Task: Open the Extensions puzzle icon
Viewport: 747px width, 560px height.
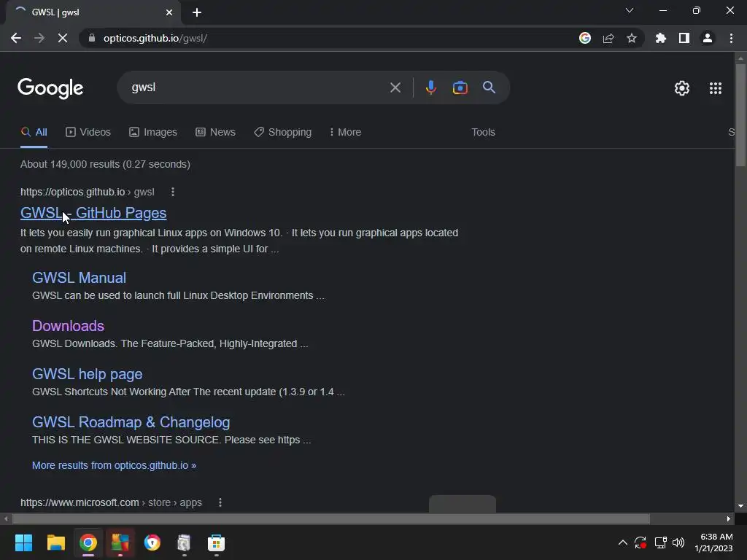Action: tap(661, 38)
